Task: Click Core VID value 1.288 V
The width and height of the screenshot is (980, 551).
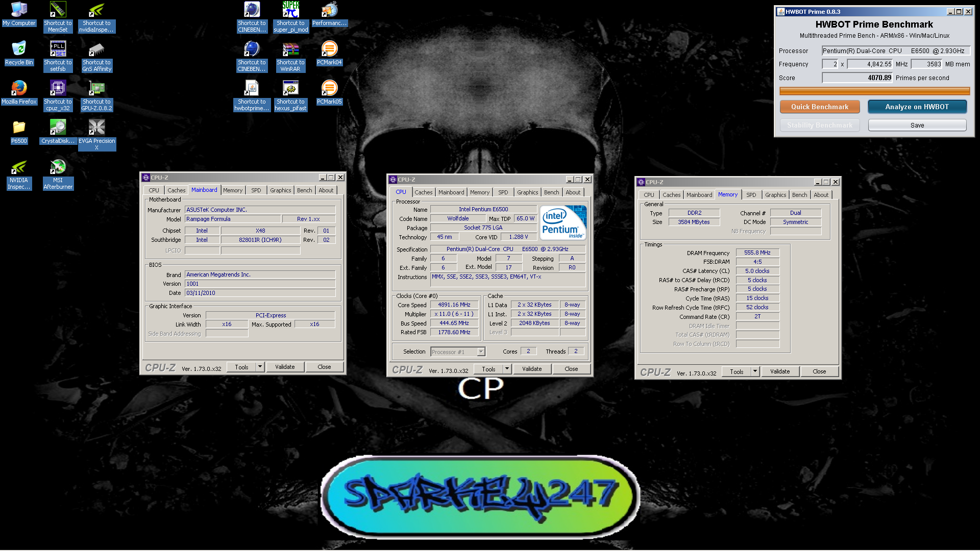Action: (518, 237)
